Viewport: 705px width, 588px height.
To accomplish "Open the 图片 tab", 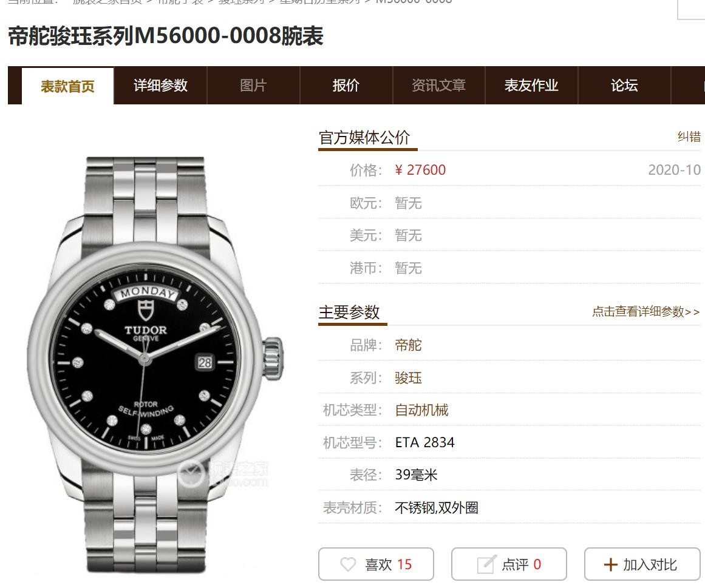I will [x=254, y=86].
